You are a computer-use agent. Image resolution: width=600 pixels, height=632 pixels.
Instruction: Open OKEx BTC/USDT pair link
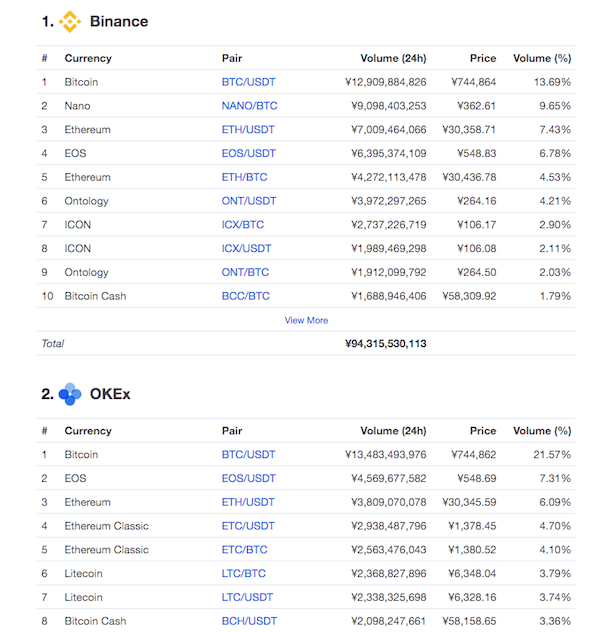(248, 455)
